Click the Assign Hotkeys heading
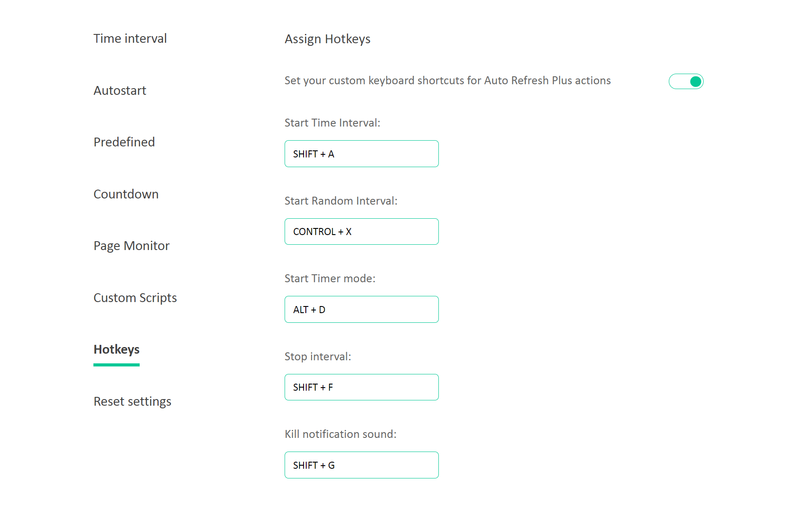The image size is (812, 508). 327,39
